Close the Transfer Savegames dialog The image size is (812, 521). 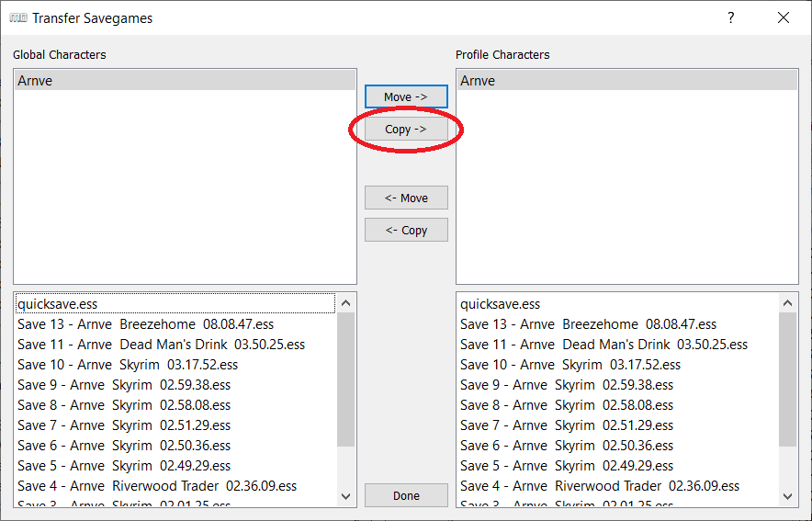(x=784, y=17)
